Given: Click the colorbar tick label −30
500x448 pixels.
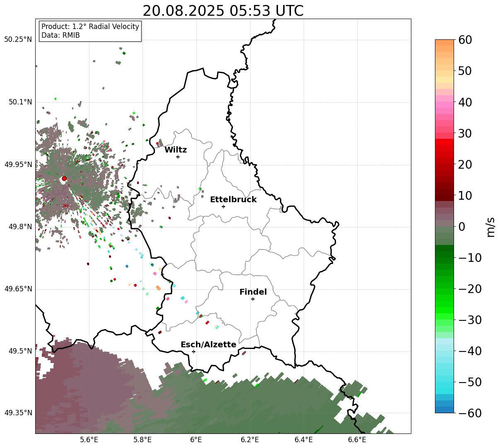Looking at the screenshot, I should click(x=470, y=320).
